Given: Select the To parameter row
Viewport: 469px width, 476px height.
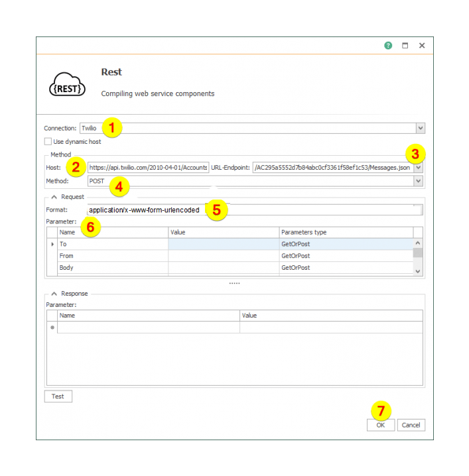Looking at the screenshot, I should click(x=113, y=244).
